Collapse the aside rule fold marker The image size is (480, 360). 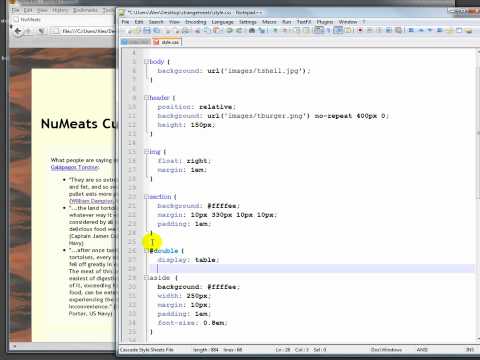click(x=146, y=278)
